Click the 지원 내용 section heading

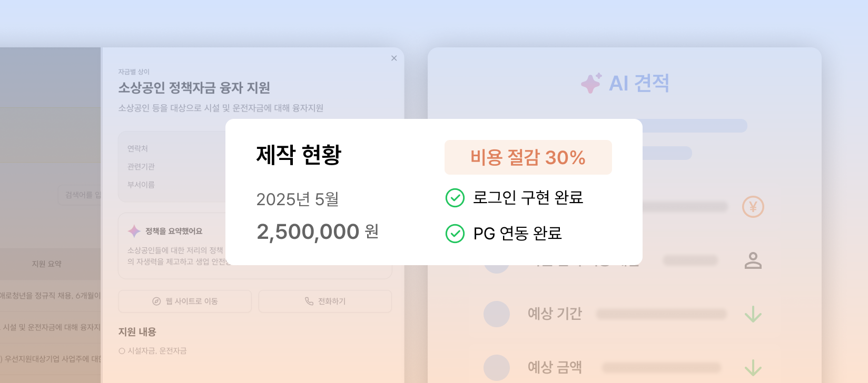[137, 332]
